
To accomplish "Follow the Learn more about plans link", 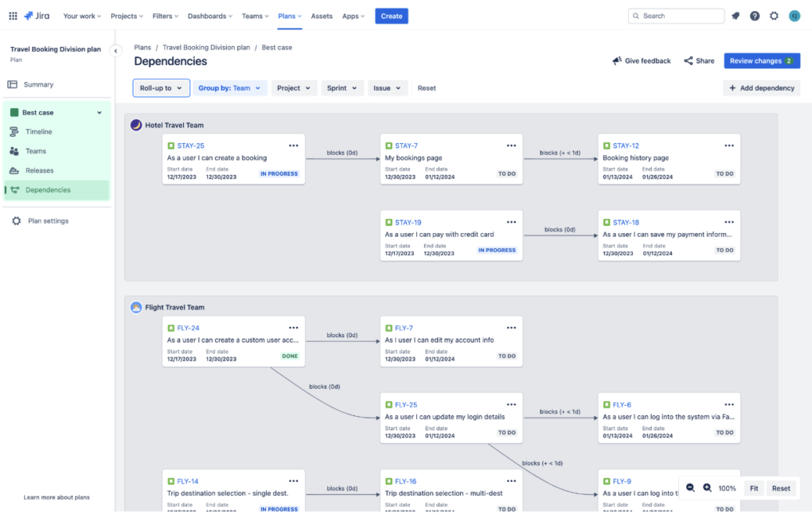I will coord(57,497).
